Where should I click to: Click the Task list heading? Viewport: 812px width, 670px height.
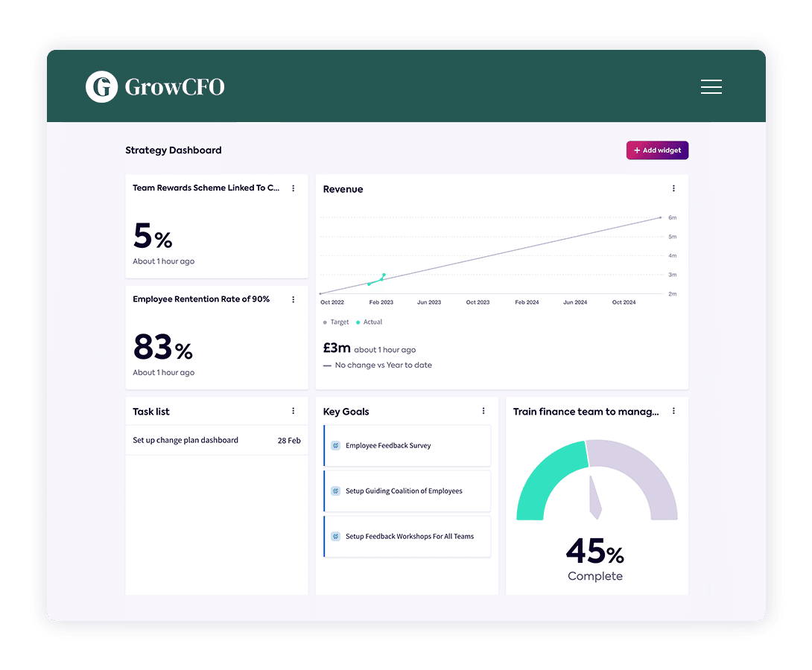pyautogui.click(x=151, y=412)
